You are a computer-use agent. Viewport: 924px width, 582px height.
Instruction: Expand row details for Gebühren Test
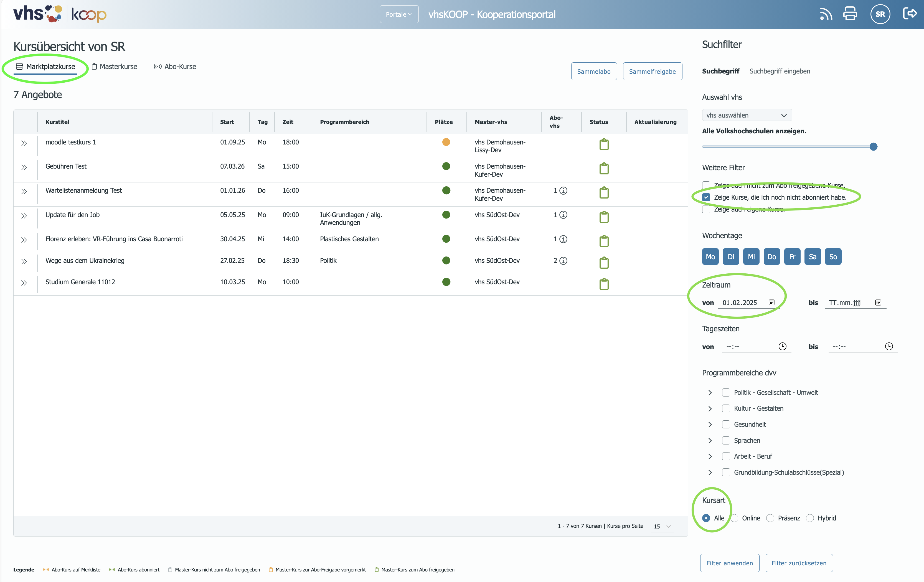point(24,167)
